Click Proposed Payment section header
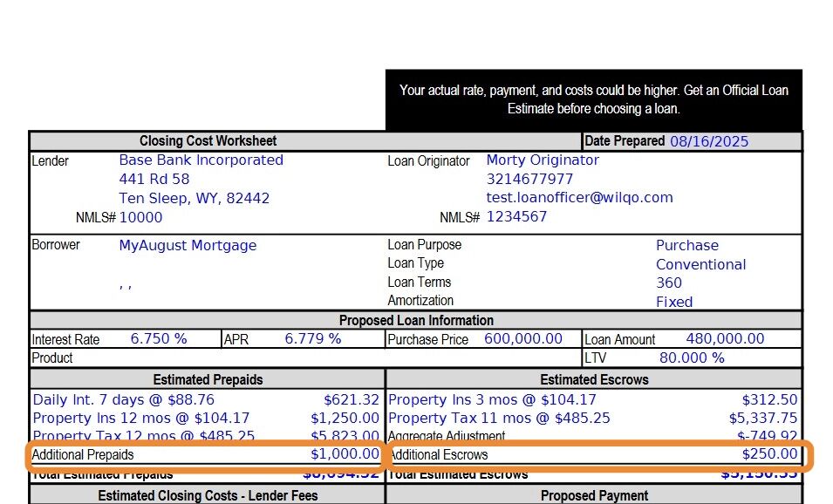Viewport: 833px width, 504px height. coord(594,495)
